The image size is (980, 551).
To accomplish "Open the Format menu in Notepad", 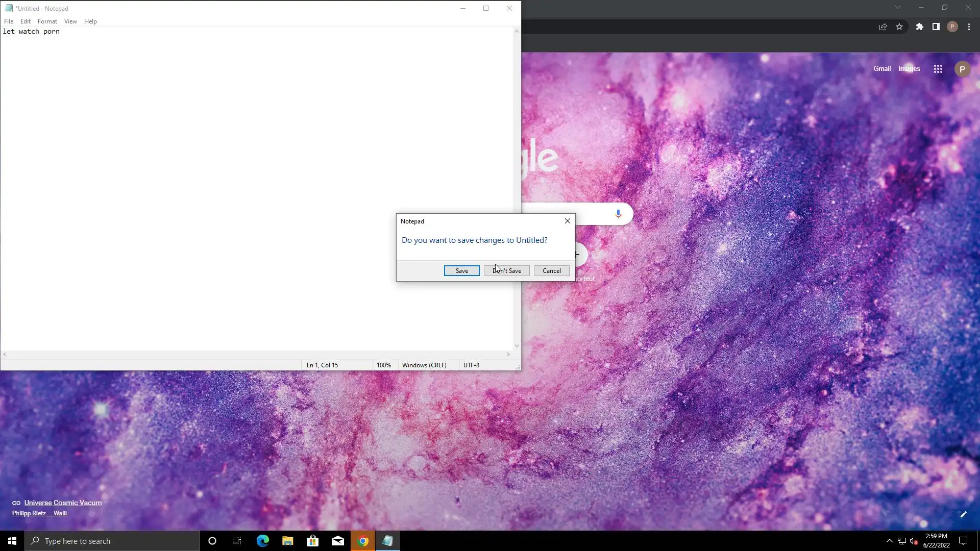I will (x=47, y=21).
